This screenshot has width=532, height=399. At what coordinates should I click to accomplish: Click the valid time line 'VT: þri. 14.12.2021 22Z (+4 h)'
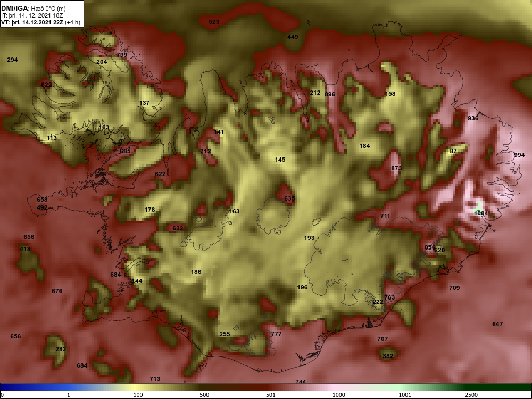41,23
